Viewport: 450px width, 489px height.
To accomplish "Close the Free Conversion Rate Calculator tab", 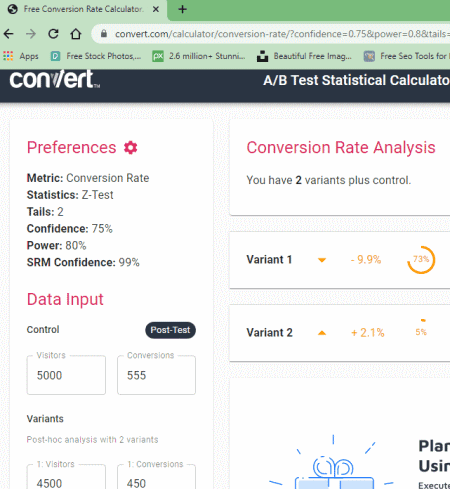I will coord(155,9).
